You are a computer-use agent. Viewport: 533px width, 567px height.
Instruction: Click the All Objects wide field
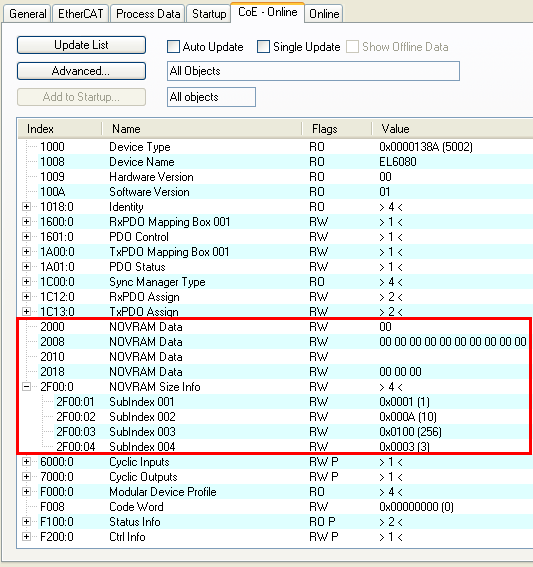point(313,71)
